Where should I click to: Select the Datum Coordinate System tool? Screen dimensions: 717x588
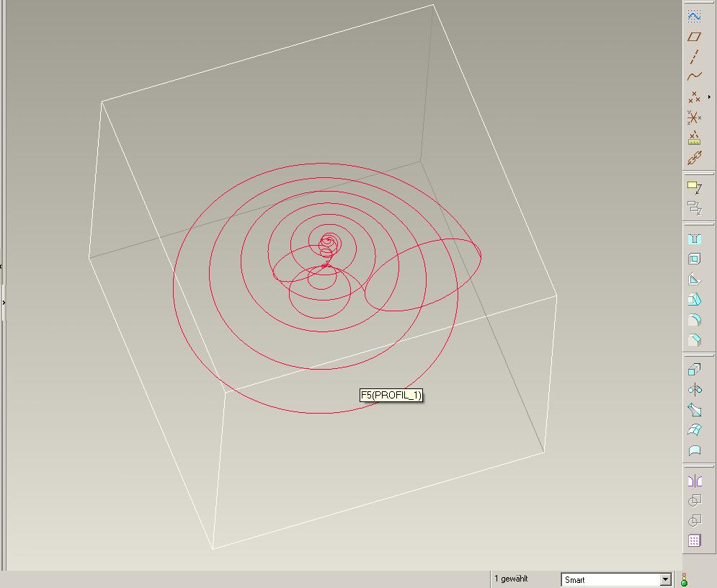(x=694, y=117)
